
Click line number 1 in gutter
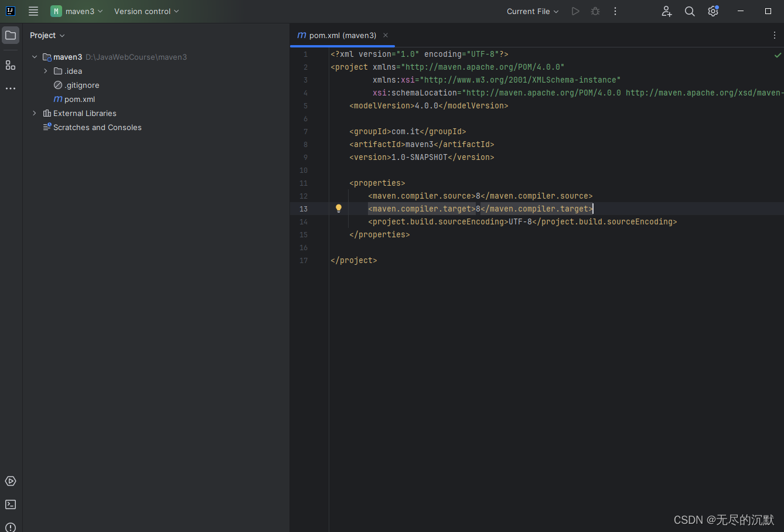point(305,54)
